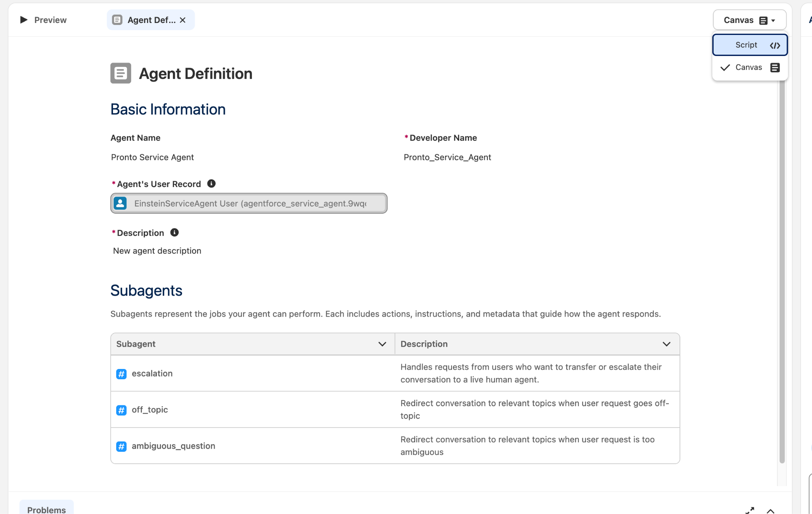The image size is (812, 514).
Task: Click the 'too ambiguous' description cell
Action: (527, 446)
